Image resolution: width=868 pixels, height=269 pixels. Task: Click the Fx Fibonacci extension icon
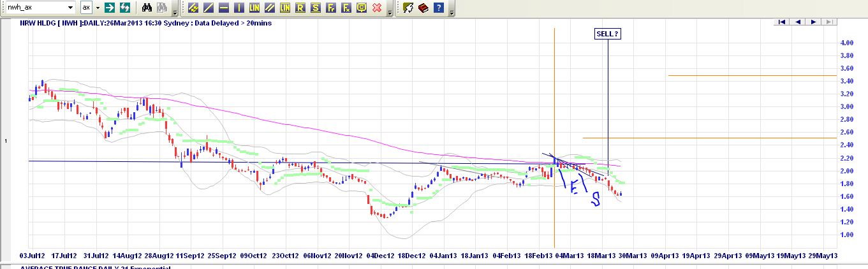[346, 8]
